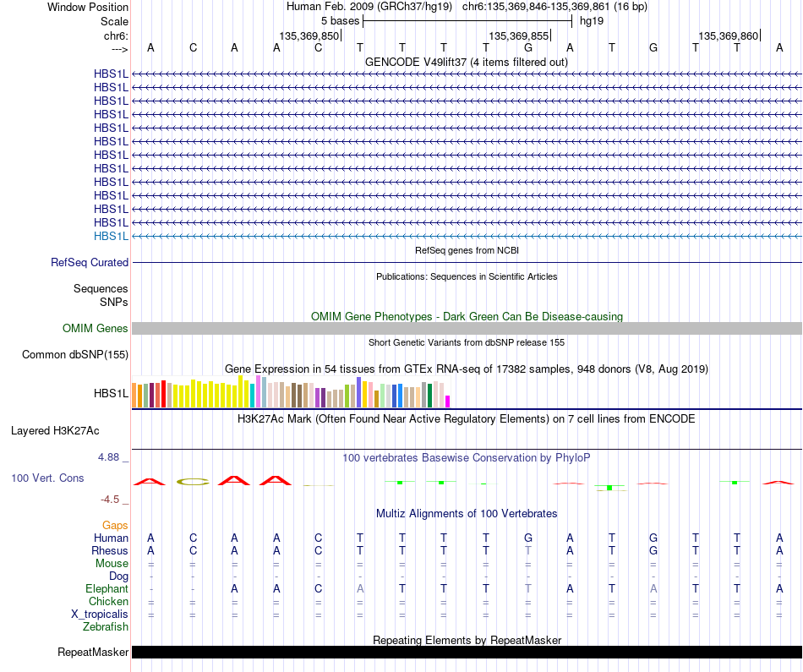Click the first orange GTEx expression bar
The width and height of the screenshot is (803, 672).
pos(134,396)
